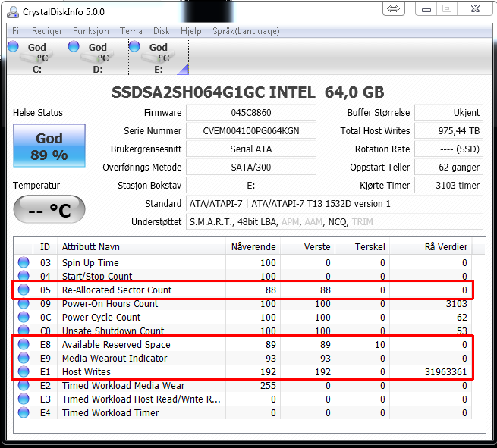The height and width of the screenshot is (448, 497).
Task: Open the Disk menu
Action: point(162,31)
